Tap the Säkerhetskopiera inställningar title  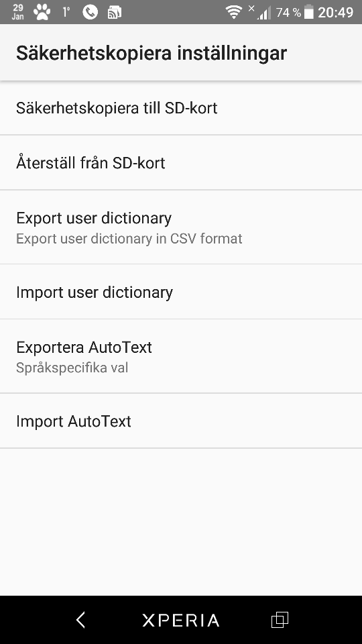tap(151, 53)
